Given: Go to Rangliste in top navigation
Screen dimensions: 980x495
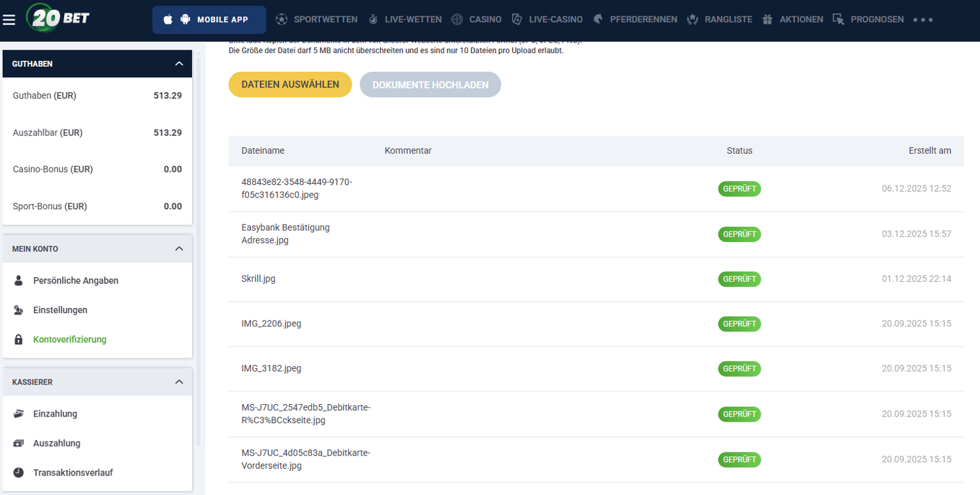Looking at the screenshot, I should 728,20.
